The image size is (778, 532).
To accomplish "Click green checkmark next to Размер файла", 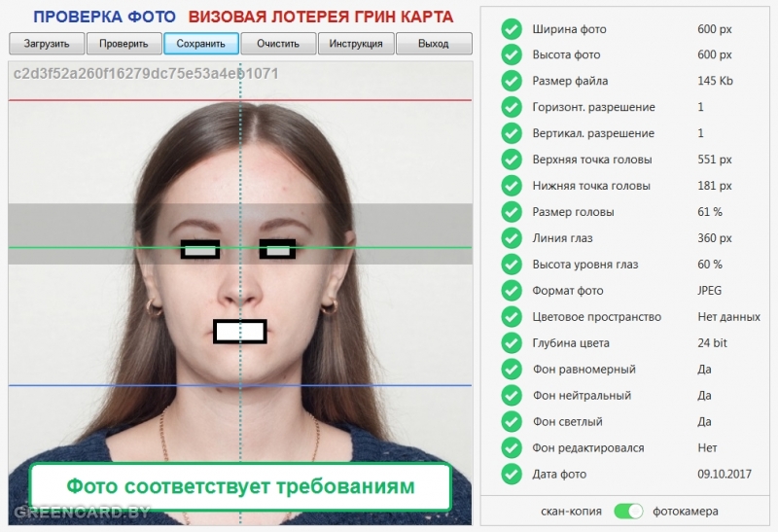I will 512,81.
